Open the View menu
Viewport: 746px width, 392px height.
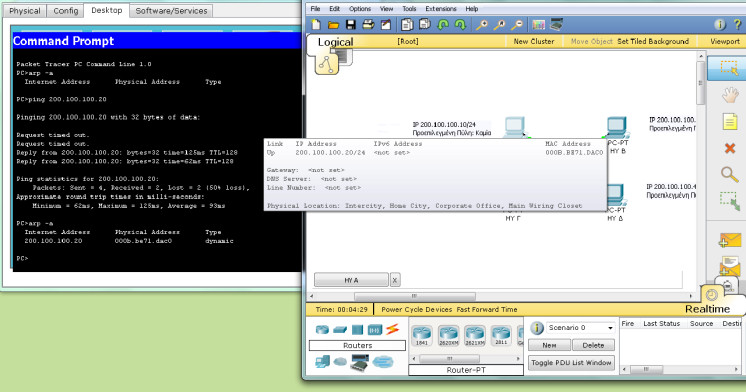[386, 9]
